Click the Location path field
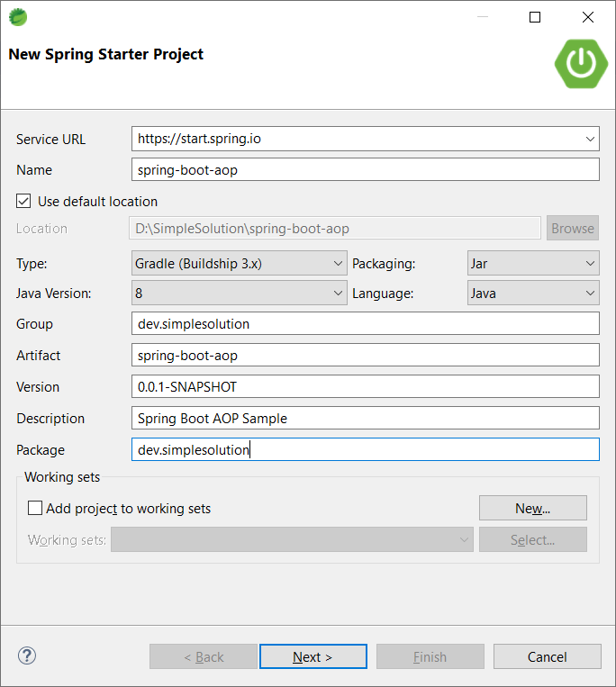The width and height of the screenshot is (616, 687). tap(335, 228)
